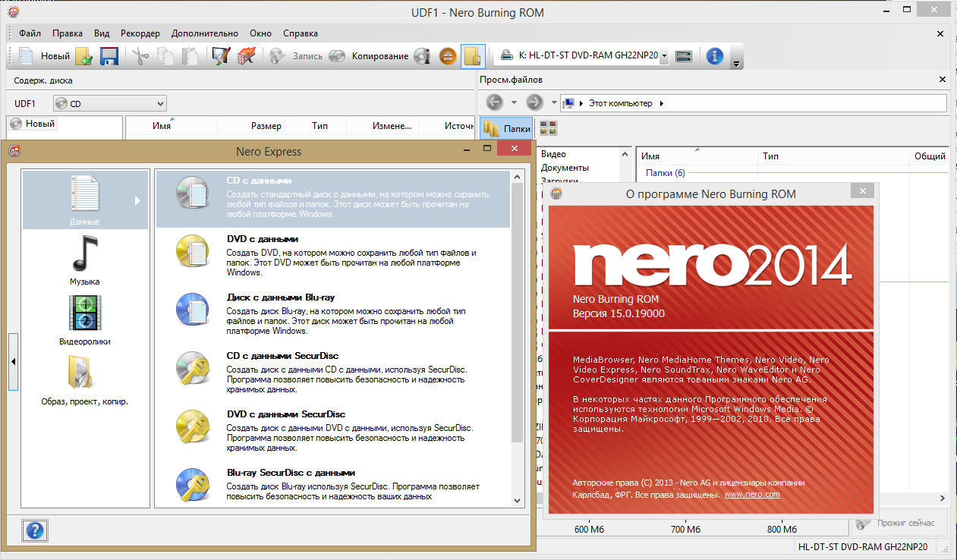Go back in the file browser
Viewport: 957px width, 560px height.
[x=495, y=102]
